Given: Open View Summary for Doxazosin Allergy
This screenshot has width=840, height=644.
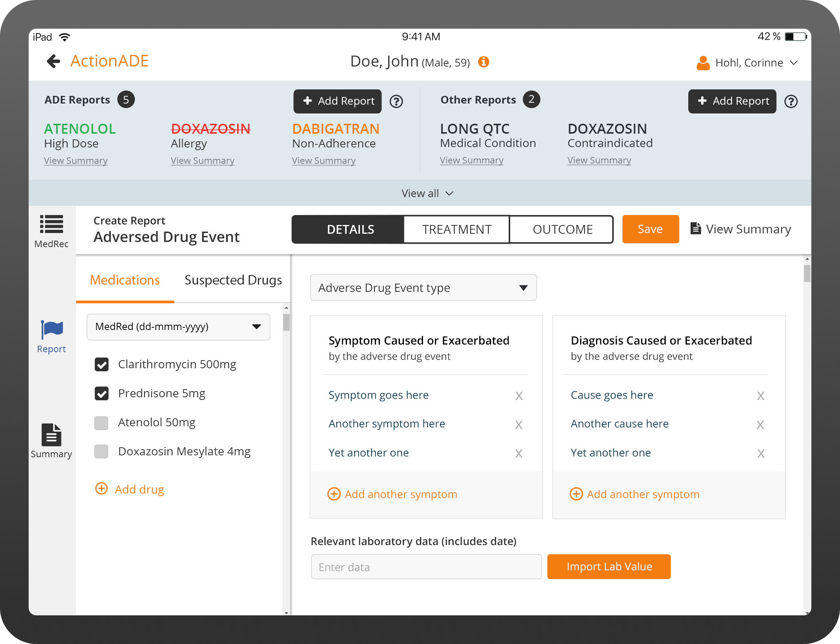Looking at the screenshot, I should 203,160.
